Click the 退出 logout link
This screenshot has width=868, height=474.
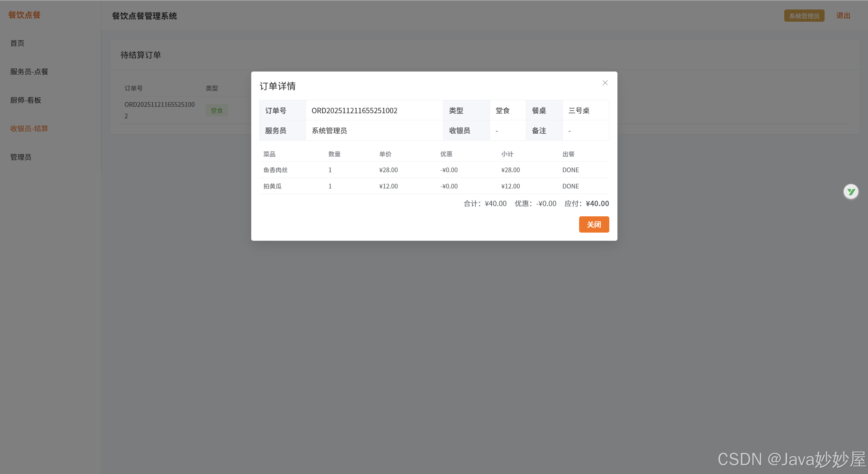click(x=843, y=16)
